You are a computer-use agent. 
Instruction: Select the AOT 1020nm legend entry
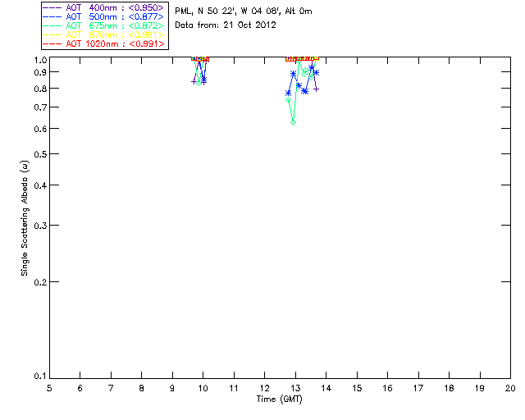coord(104,43)
